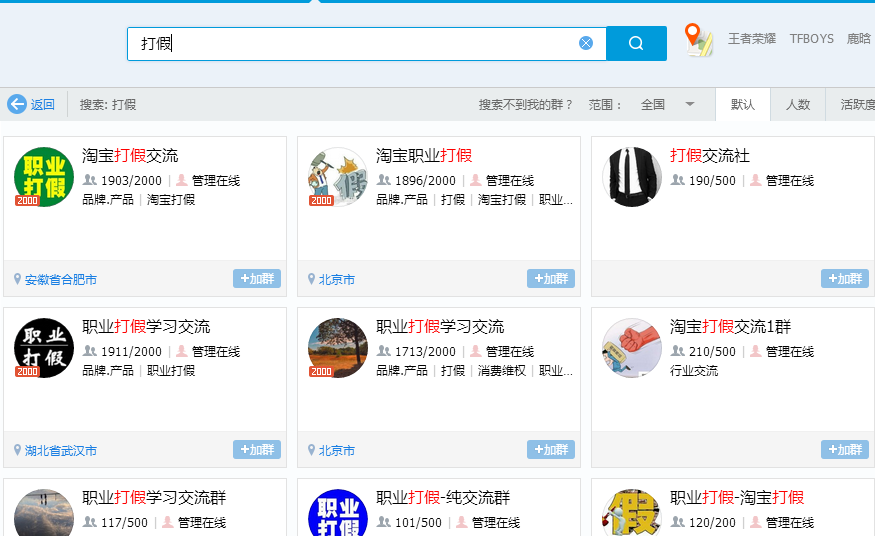Select the 活跃度 sort tab

tap(850, 104)
